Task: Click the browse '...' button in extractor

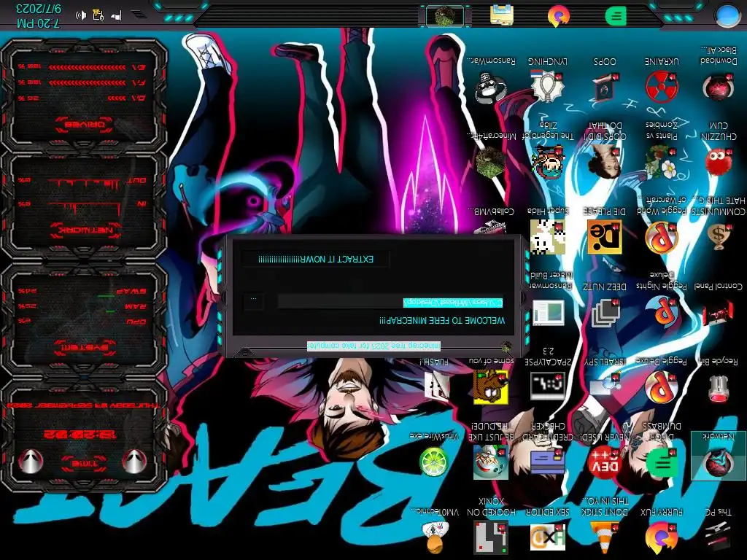Action: (x=253, y=300)
